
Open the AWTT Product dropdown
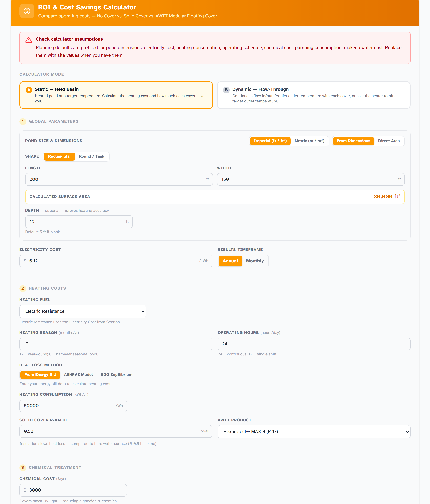[x=314, y=432]
